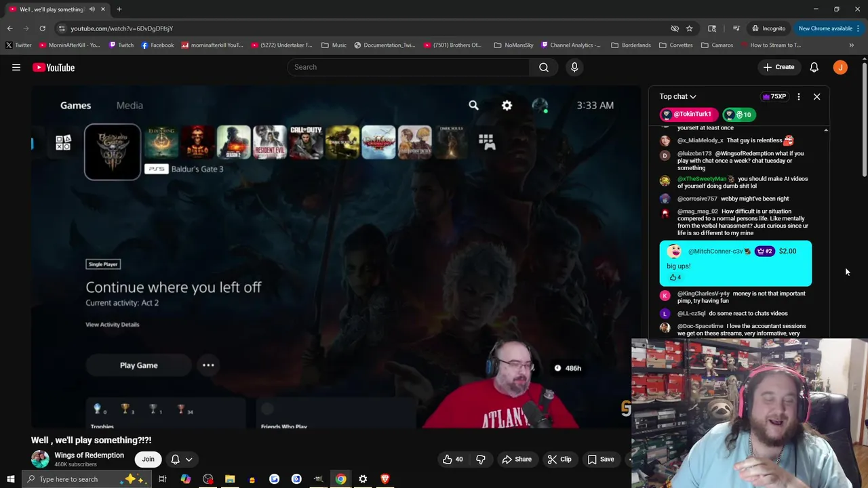Open Settings gear on taskbar
Viewport: 868px width, 488px height.
[363, 479]
